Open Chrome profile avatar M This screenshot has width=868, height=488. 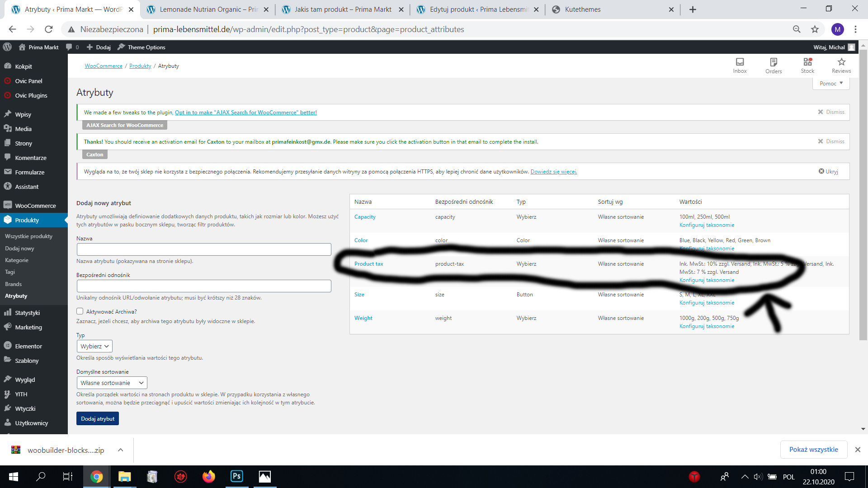837,29
